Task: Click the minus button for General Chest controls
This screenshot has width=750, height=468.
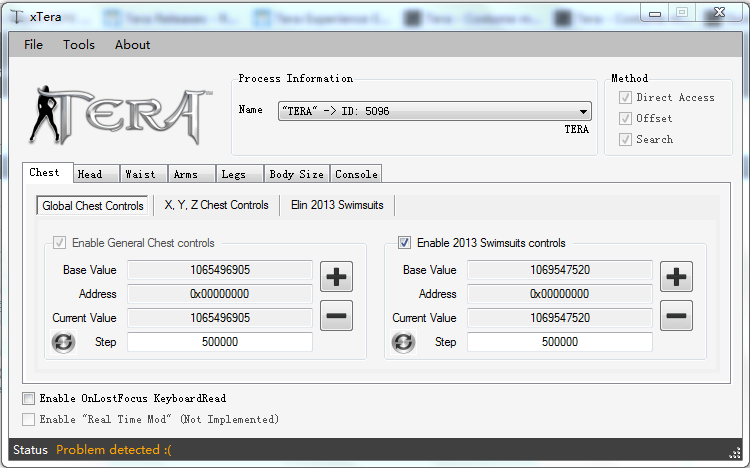Action: [336, 315]
